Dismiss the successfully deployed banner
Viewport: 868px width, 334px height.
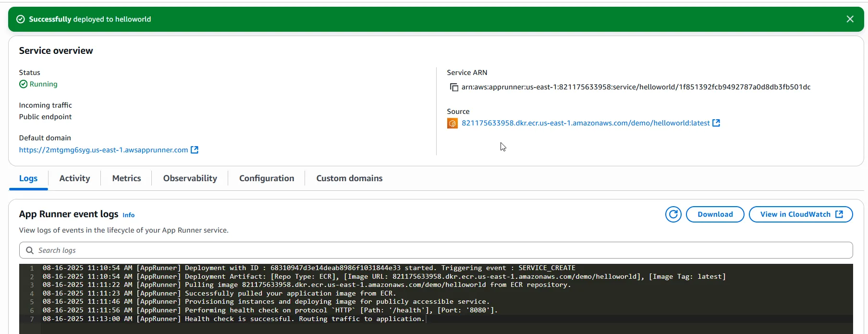pos(850,19)
